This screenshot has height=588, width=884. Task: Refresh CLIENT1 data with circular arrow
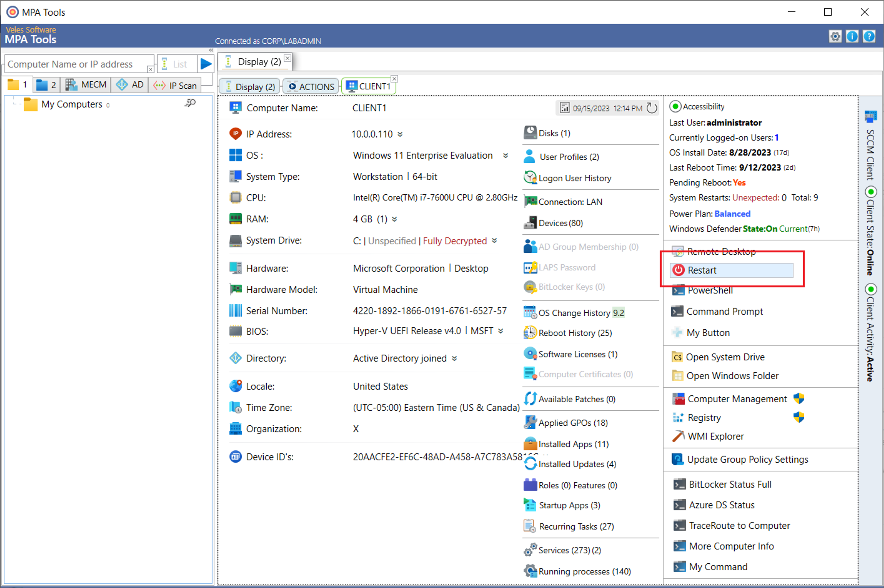point(652,108)
